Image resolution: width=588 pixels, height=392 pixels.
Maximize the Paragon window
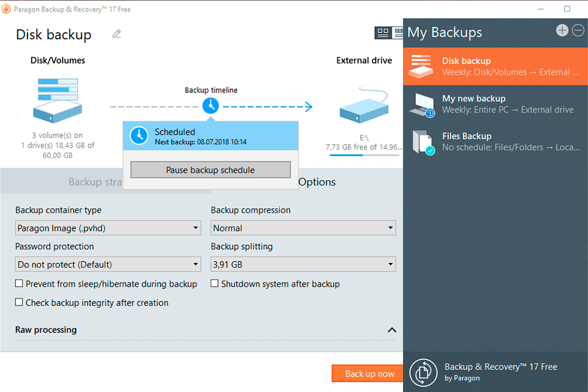[x=567, y=9]
